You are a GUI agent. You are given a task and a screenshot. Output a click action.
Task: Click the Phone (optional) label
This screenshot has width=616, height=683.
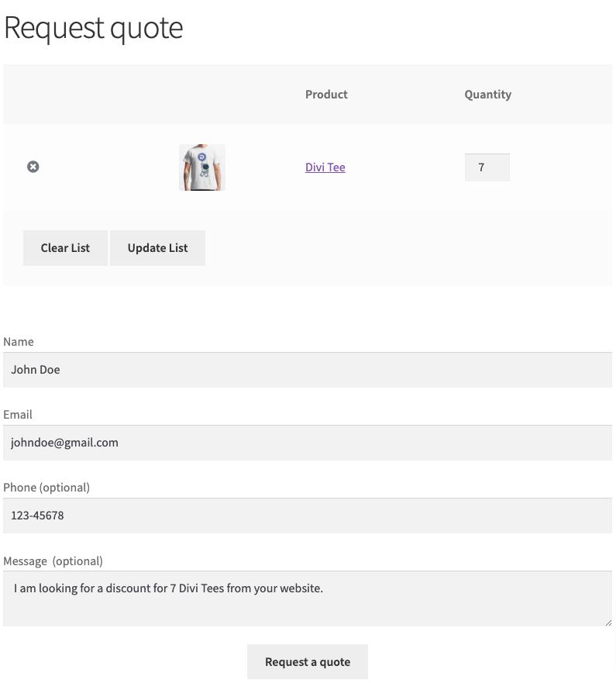click(x=46, y=488)
